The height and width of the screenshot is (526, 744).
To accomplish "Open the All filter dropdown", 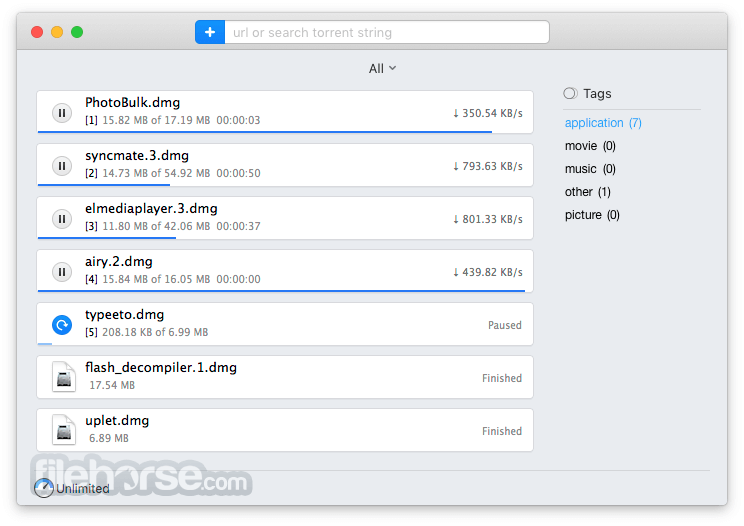I will coord(382,69).
